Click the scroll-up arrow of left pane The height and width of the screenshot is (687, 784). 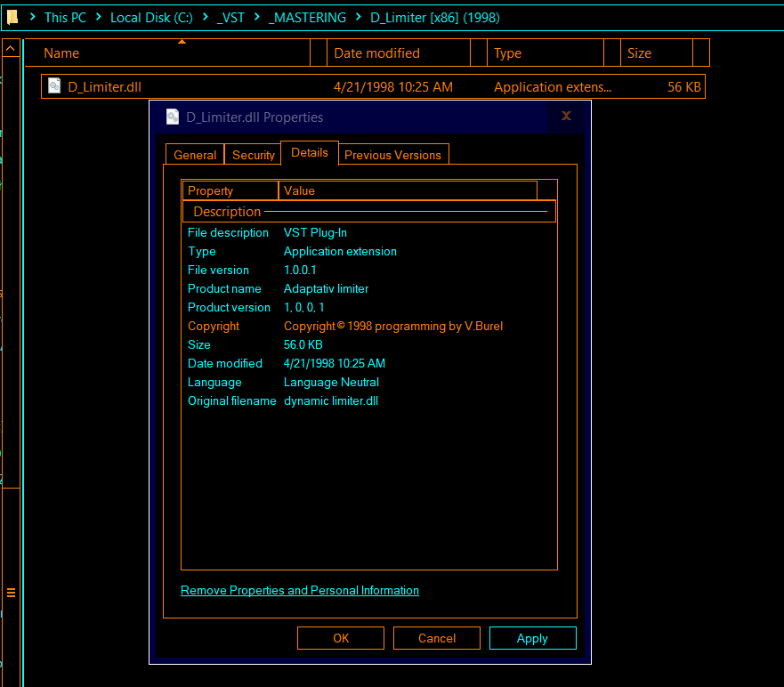pos(11,49)
